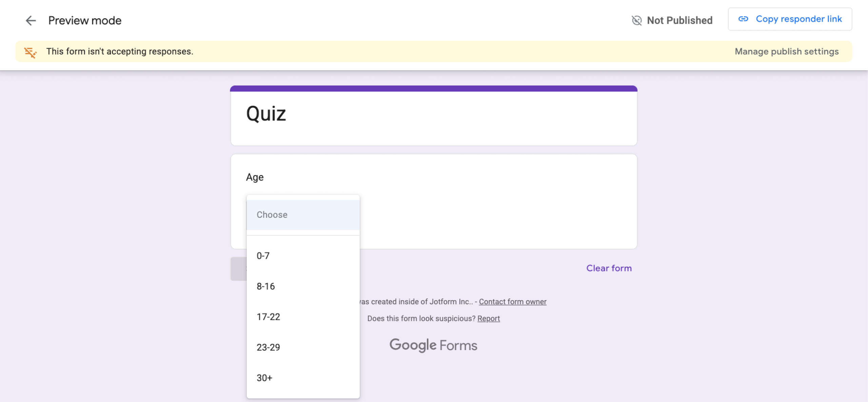This screenshot has height=402, width=868.
Task: Open Contact form owner link
Action: (x=512, y=301)
